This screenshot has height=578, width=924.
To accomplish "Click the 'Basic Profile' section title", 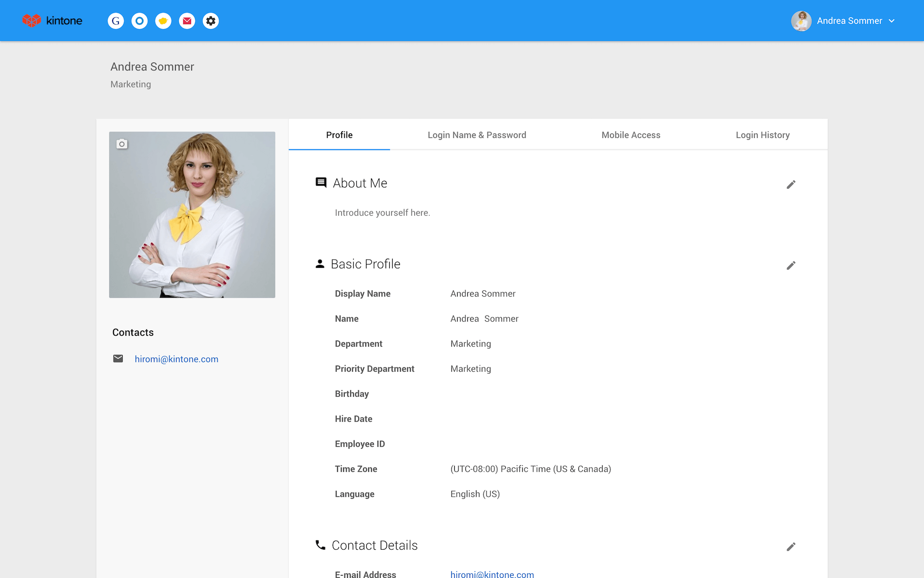I will (x=366, y=264).
